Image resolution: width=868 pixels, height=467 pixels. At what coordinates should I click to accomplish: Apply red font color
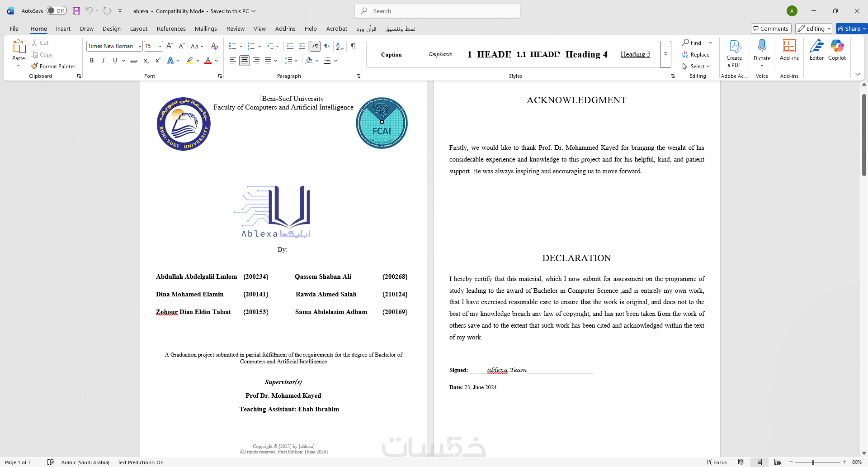pyautogui.click(x=208, y=61)
